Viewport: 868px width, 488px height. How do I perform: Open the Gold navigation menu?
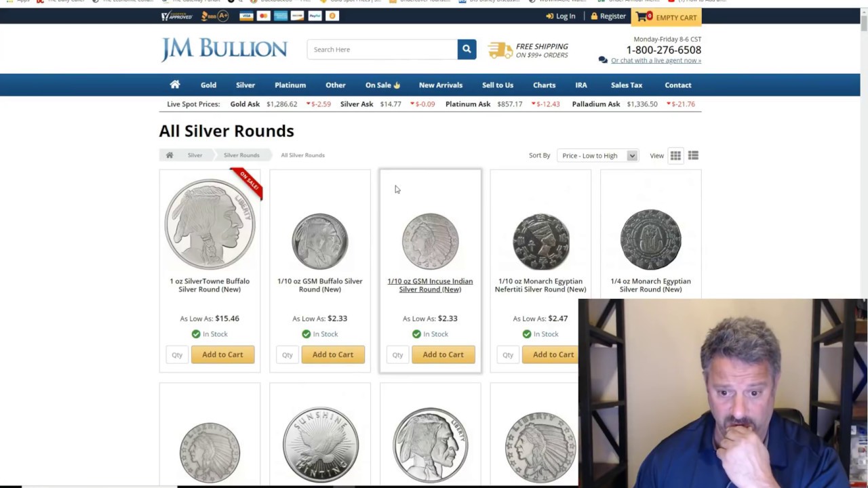coord(208,85)
